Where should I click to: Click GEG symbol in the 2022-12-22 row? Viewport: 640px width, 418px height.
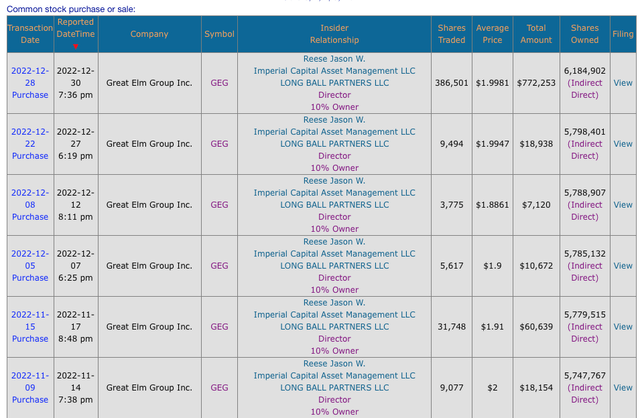219,144
